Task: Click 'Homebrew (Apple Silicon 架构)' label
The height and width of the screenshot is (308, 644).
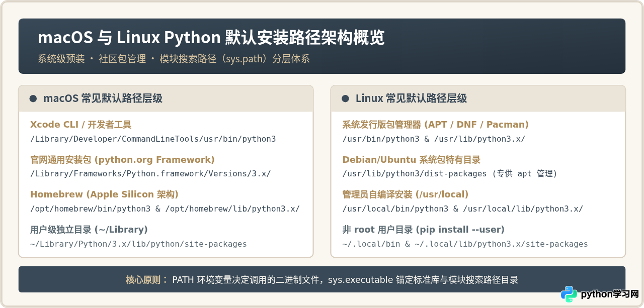Action: pyautogui.click(x=104, y=194)
